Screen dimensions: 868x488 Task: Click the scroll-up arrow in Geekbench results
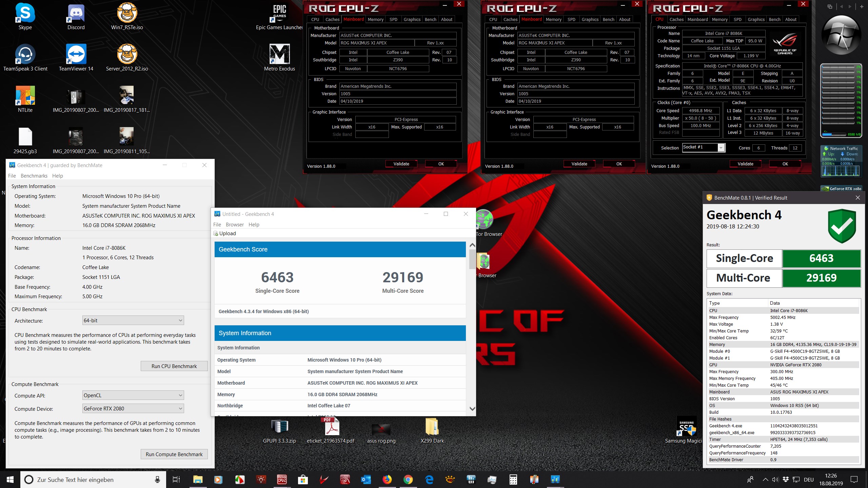tap(472, 245)
